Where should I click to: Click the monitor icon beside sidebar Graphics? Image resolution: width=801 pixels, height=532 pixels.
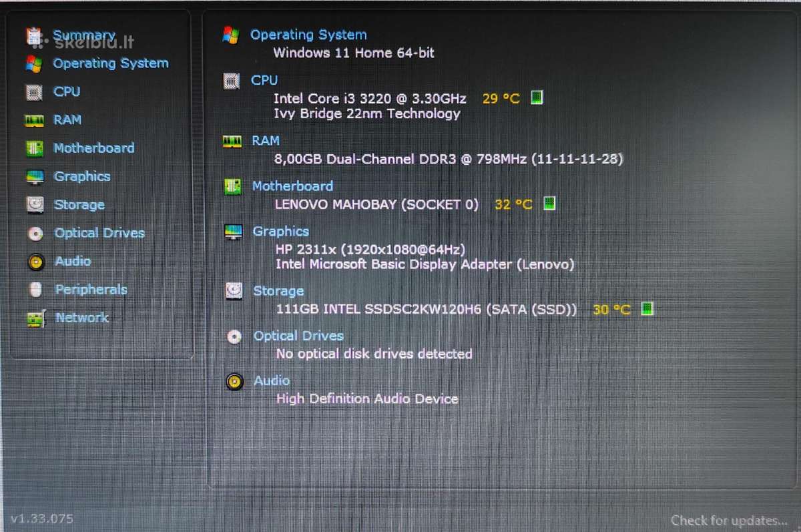(x=35, y=177)
